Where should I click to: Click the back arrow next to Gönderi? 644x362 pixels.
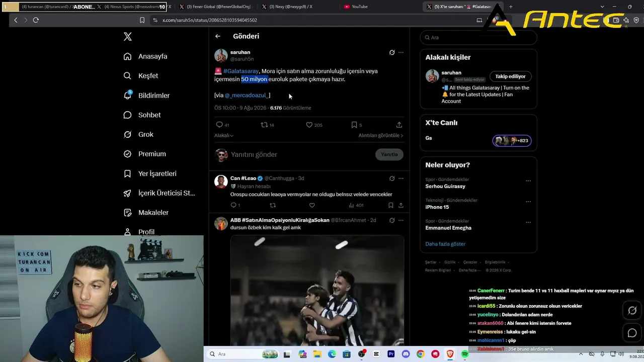(218, 36)
